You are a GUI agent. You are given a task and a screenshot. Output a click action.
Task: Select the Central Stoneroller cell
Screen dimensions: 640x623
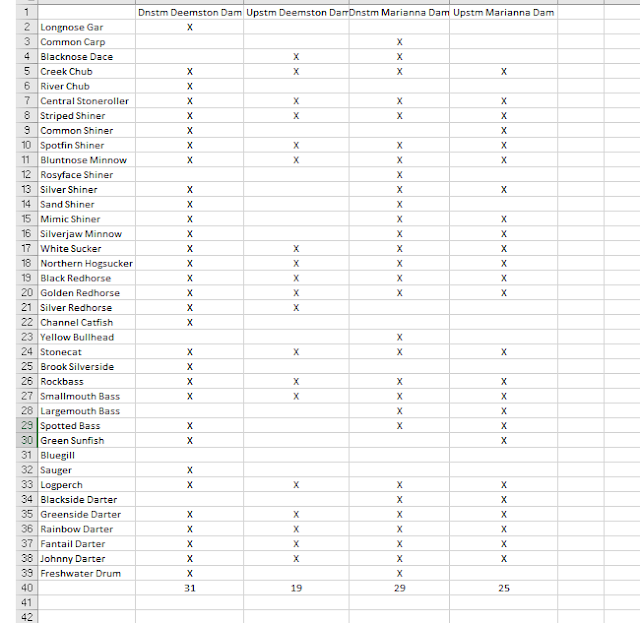pos(87,101)
